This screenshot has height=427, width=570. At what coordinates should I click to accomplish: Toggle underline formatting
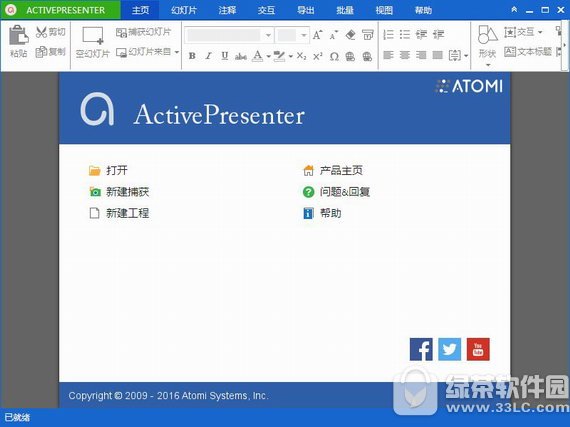(x=225, y=56)
